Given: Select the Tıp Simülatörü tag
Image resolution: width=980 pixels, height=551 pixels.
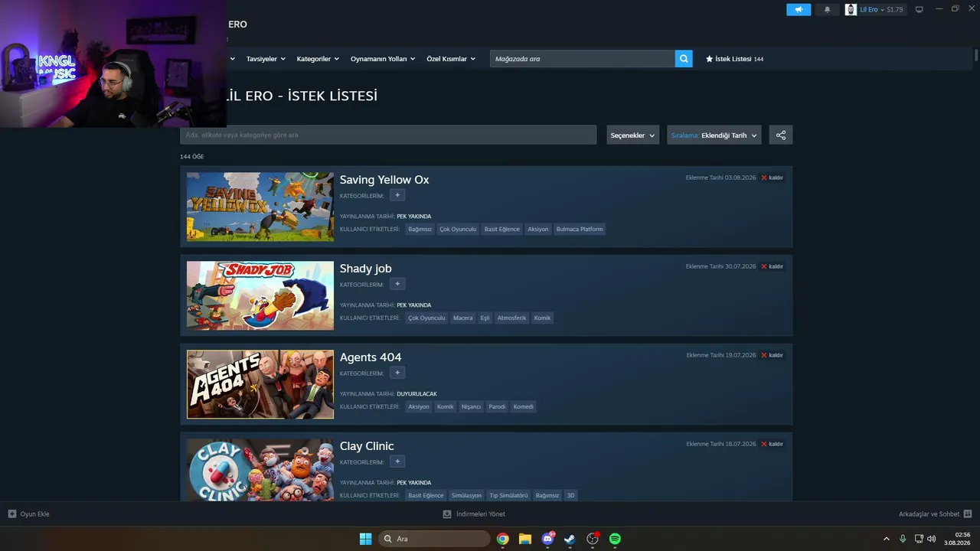Looking at the screenshot, I should tap(508, 495).
